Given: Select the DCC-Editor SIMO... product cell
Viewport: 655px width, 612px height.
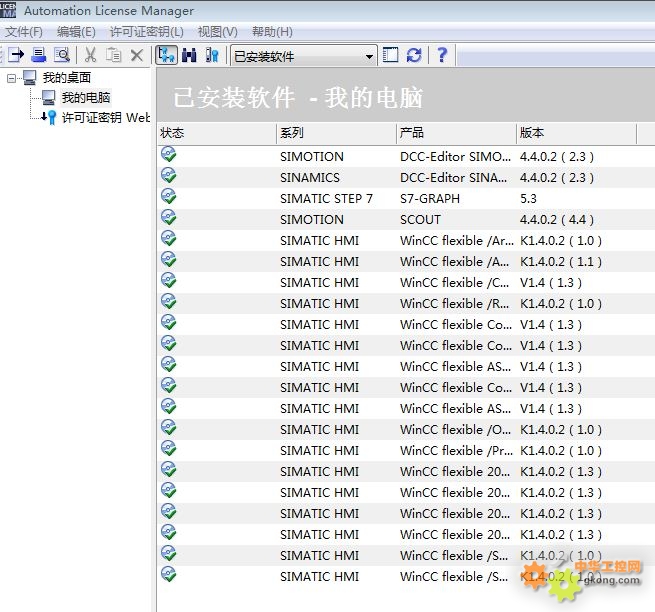Looking at the screenshot, I should coord(455,157).
